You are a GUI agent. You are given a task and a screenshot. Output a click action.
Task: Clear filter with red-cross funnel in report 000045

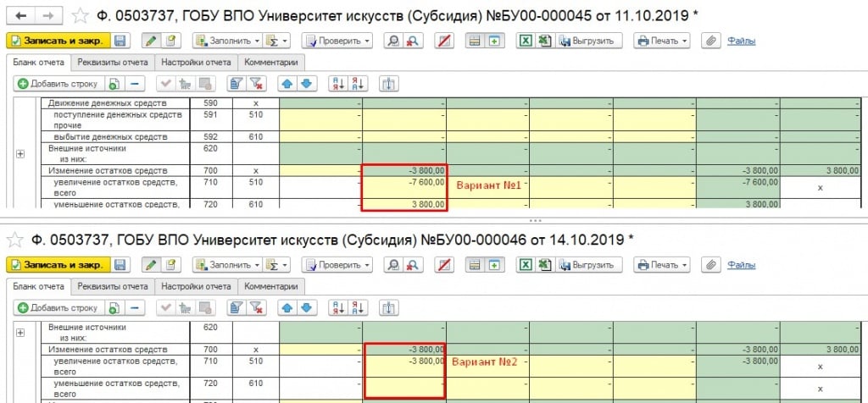[x=256, y=84]
